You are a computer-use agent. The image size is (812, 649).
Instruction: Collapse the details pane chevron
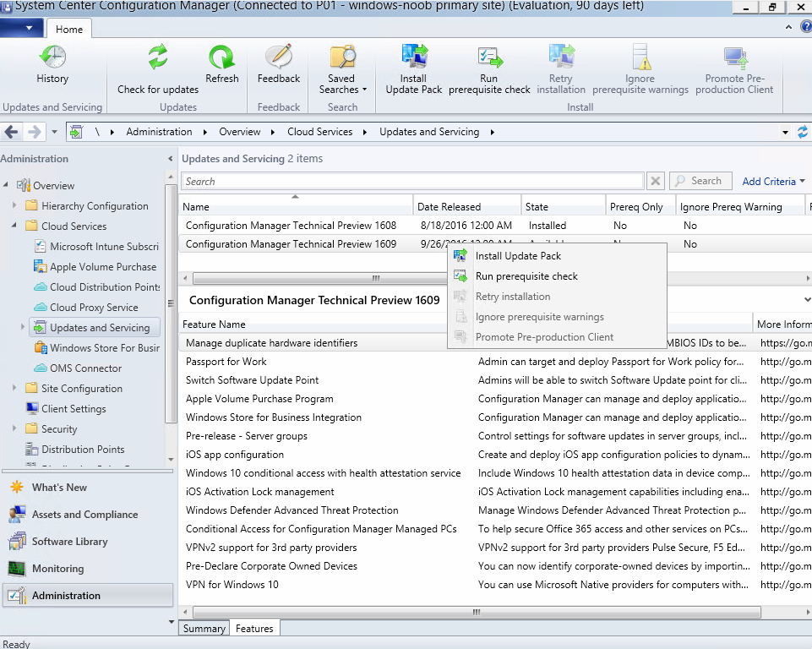coord(807,300)
